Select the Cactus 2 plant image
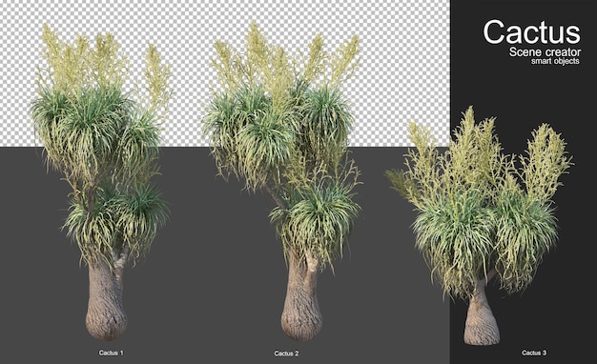Image resolution: width=597 pixels, height=364 pixels. pyautogui.click(x=281, y=181)
